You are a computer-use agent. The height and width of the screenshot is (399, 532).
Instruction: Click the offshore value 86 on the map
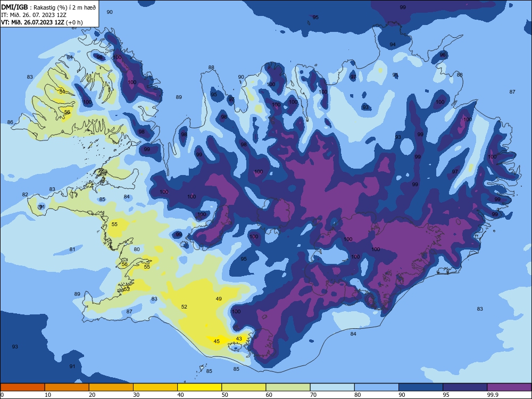(10, 122)
